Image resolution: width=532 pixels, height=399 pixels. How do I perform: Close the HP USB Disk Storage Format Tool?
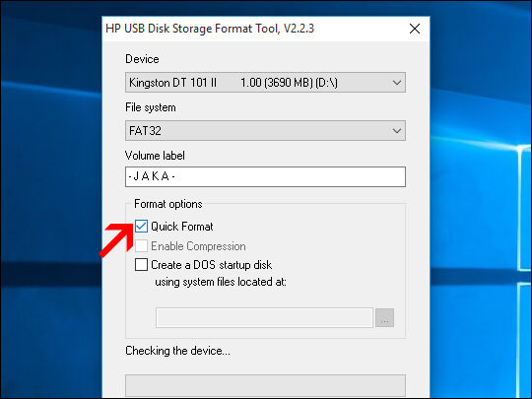[415, 29]
